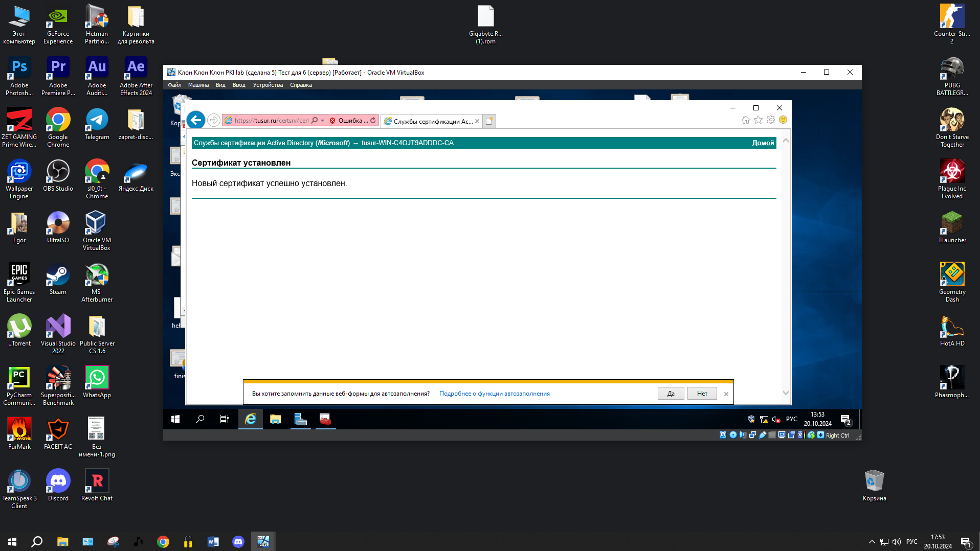Open 'Подробнее о функции автозаполнения' link

[x=494, y=394]
